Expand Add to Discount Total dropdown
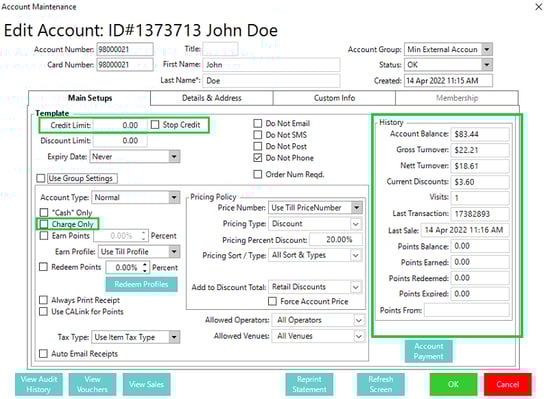Viewport: 548px width, 399px height. pos(356,287)
